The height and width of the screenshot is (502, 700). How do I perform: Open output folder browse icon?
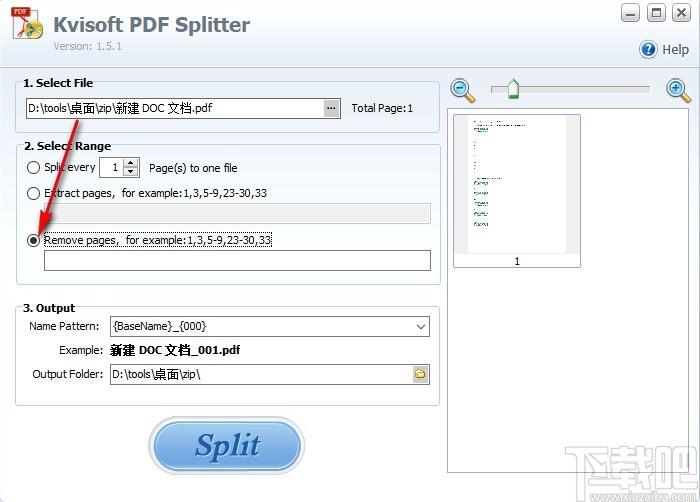click(x=421, y=374)
